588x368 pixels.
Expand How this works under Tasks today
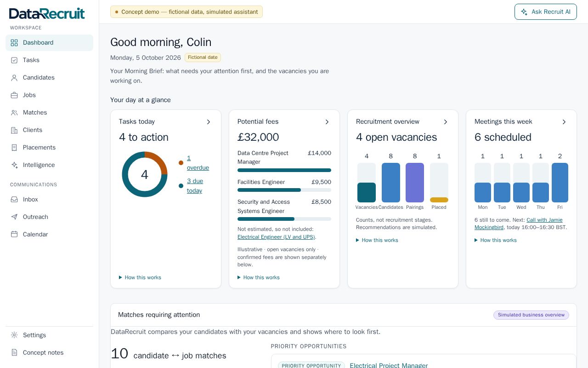[140, 277]
